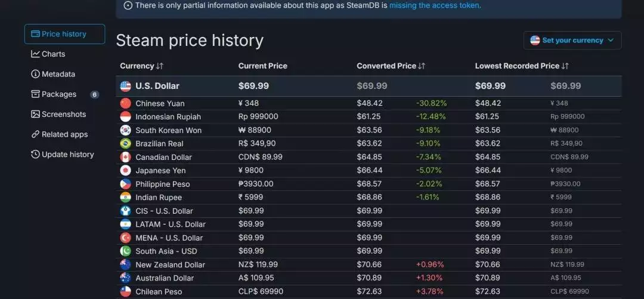Sort by Lowest Recorded Price column
Screen dimensions: 644x299
pos(522,66)
